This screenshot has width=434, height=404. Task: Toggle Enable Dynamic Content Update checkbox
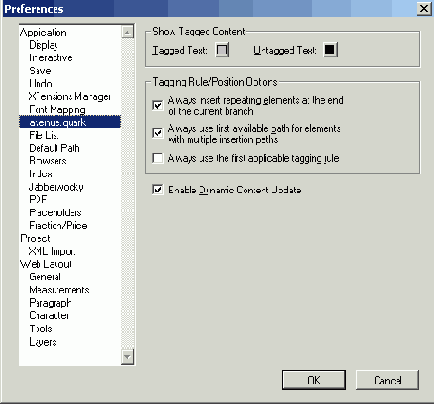click(158, 190)
